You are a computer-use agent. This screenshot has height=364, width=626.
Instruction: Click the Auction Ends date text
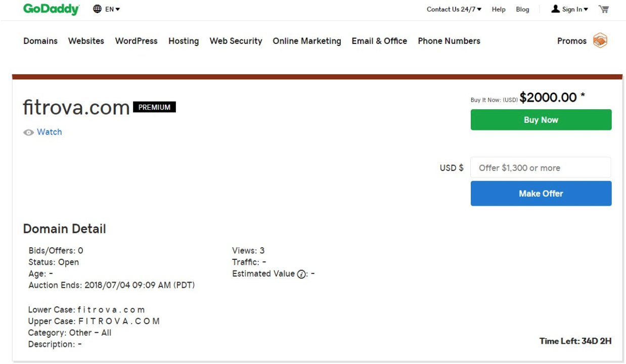click(x=112, y=285)
